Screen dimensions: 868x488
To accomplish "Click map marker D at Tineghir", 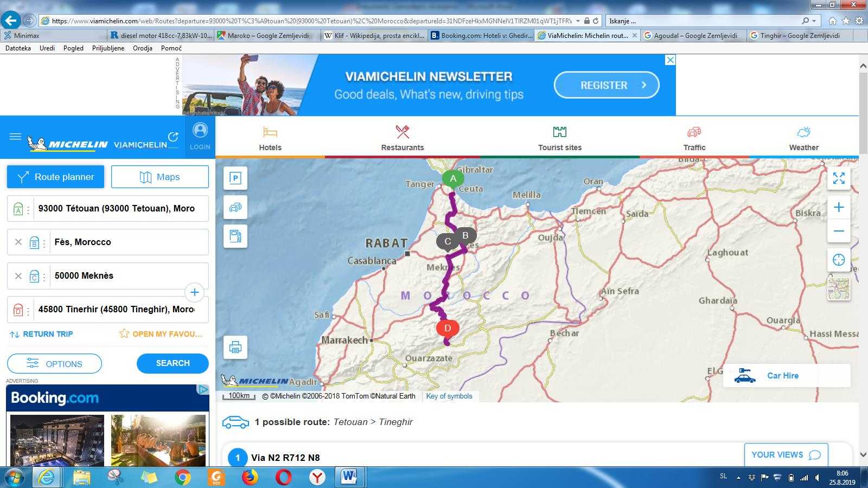I will point(448,328).
